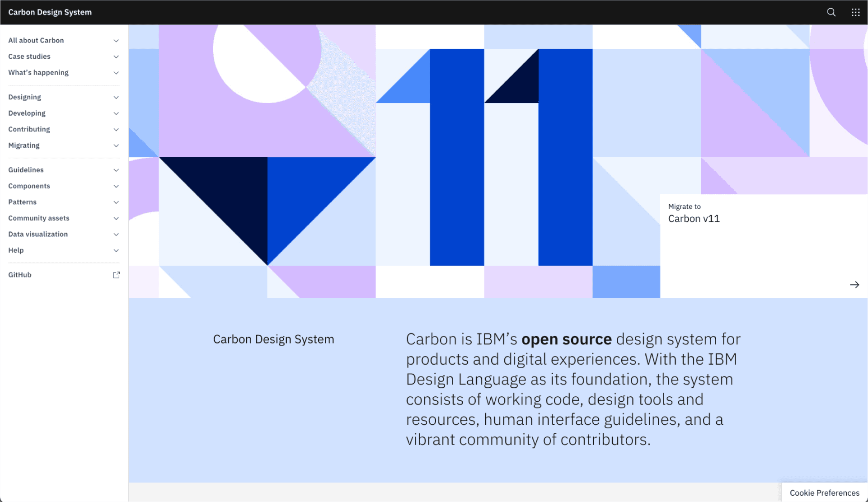Click the Carbon Design System header title
868x502 pixels.
tap(50, 12)
